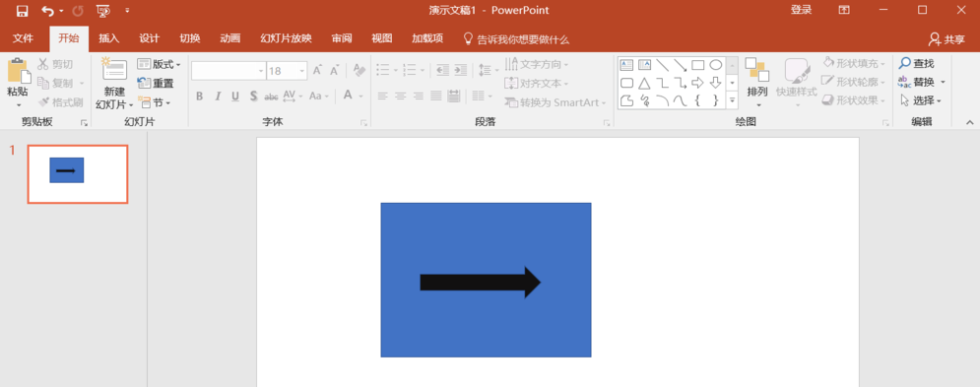Click the font color A button
The width and height of the screenshot is (980, 387).
coord(347,97)
